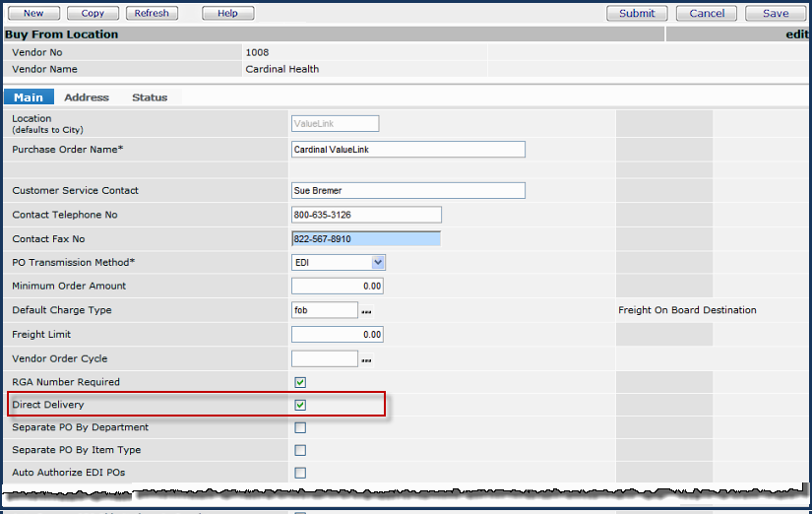Click the New button
The width and height of the screenshot is (812, 514).
[33, 14]
